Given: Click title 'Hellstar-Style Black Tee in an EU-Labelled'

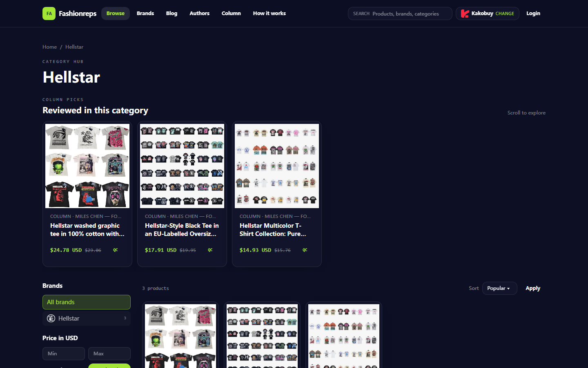Looking at the screenshot, I should [182, 230].
